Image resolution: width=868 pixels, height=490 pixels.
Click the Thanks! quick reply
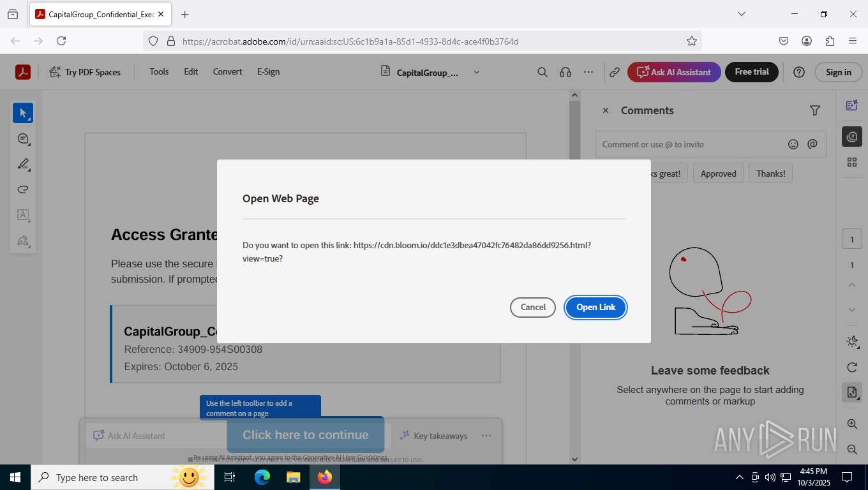[770, 174]
